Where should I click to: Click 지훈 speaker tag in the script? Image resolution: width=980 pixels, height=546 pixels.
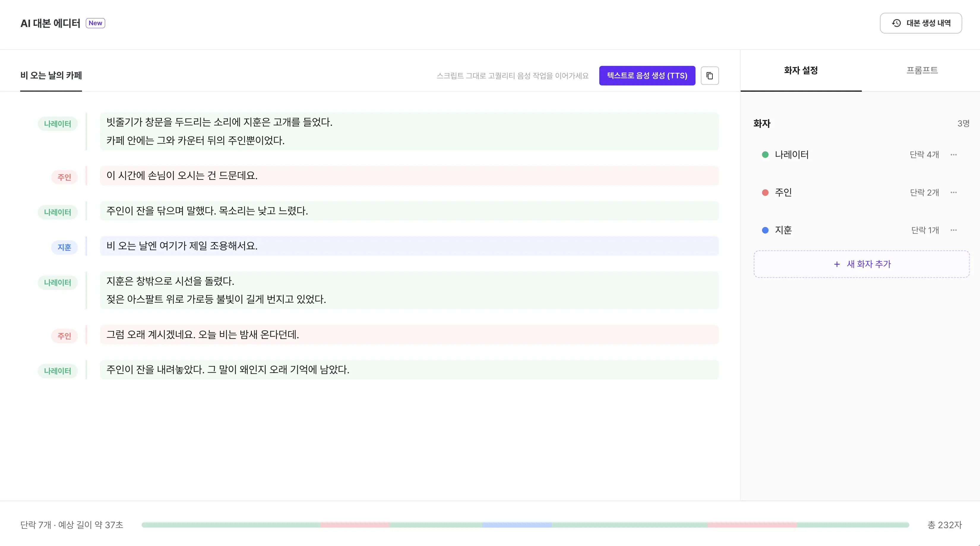tap(64, 247)
